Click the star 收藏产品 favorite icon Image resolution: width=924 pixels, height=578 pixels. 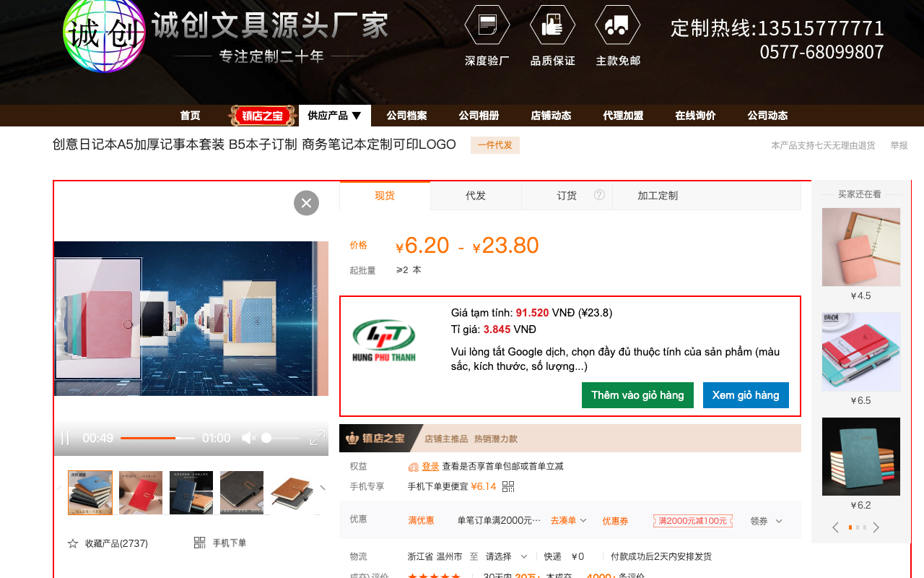point(72,543)
